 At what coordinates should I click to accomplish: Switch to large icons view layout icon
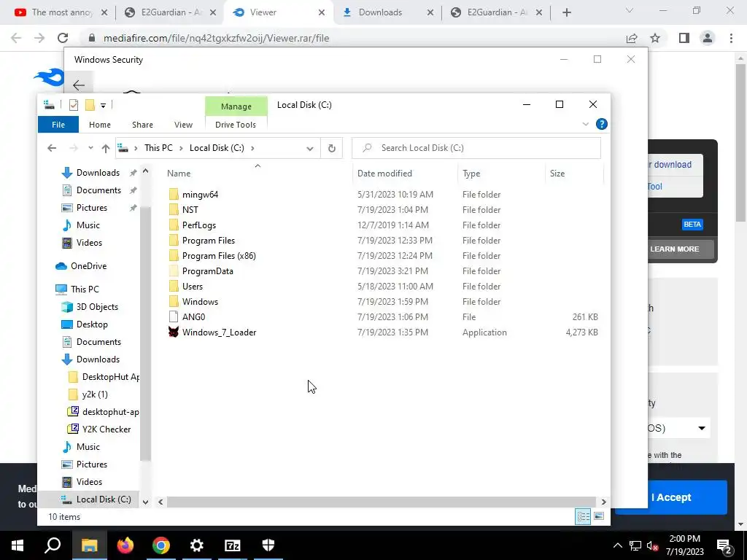(x=599, y=517)
